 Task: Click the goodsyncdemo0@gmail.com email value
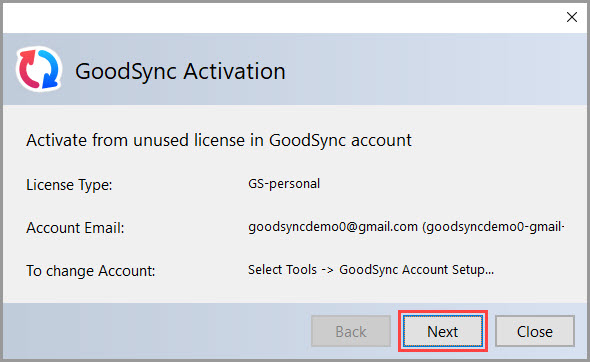pos(406,227)
